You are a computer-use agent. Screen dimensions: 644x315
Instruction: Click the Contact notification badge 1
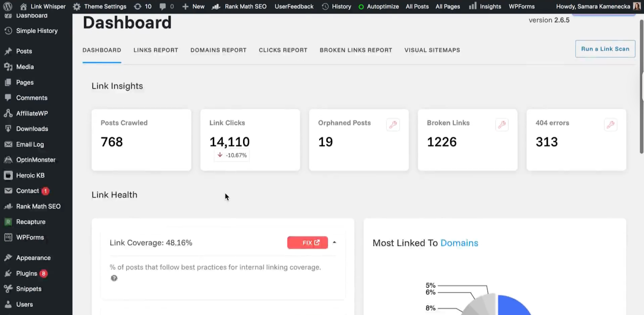tap(45, 191)
